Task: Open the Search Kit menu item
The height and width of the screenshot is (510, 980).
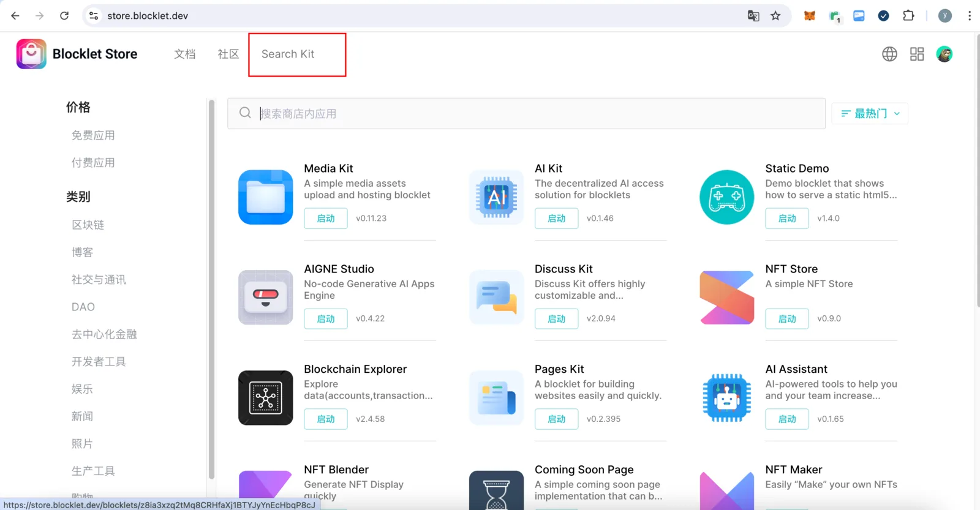Action: [288, 54]
